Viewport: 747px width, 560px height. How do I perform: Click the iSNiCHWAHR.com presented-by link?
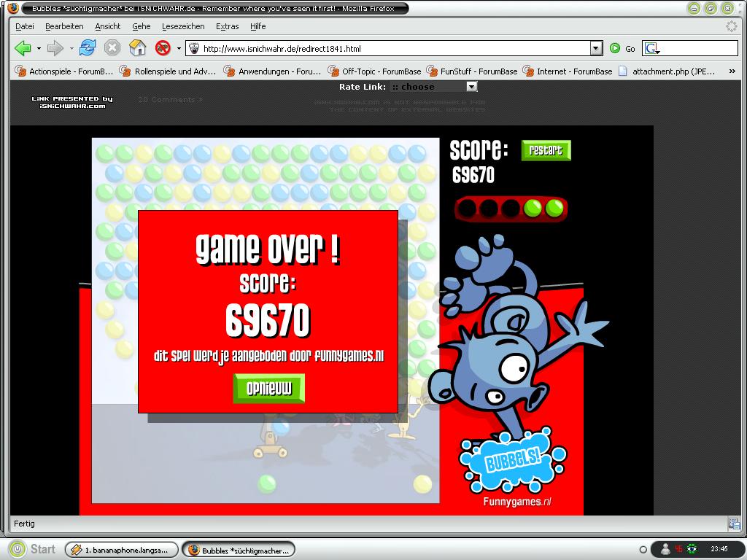72,102
